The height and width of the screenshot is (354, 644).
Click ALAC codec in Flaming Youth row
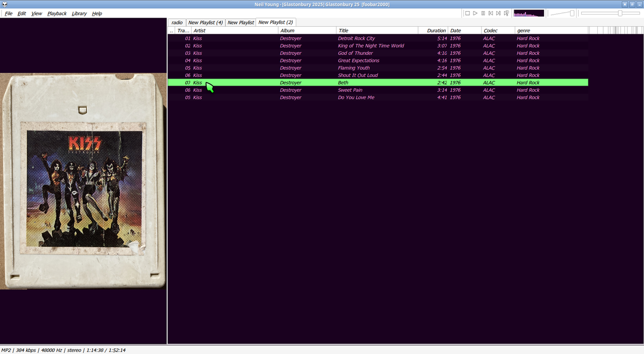coord(489,68)
